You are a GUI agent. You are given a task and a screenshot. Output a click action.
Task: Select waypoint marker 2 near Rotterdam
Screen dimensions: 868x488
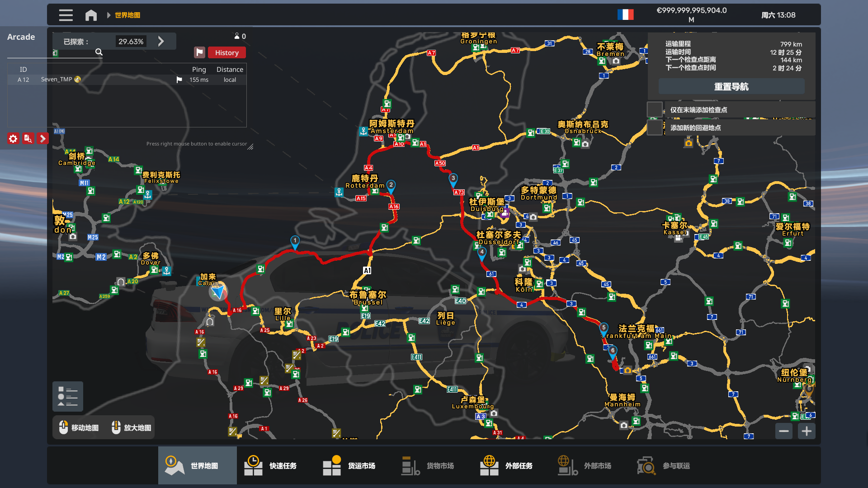coord(391,186)
